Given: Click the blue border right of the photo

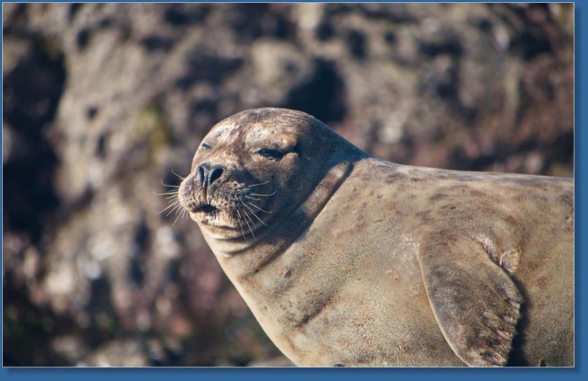Looking at the screenshot, I should tap(581, 186).
